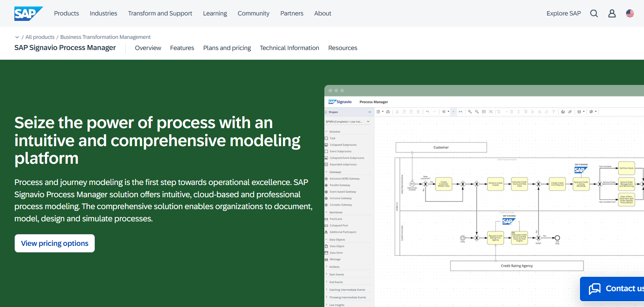Switch to the Overview tab

pos(148,48)
